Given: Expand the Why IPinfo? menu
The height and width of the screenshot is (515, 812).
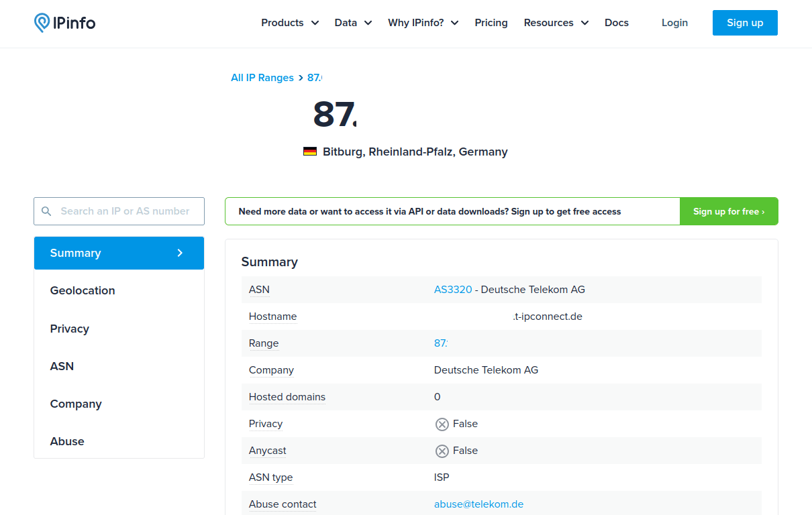Looking at the screenshot, I should (423, 23).
